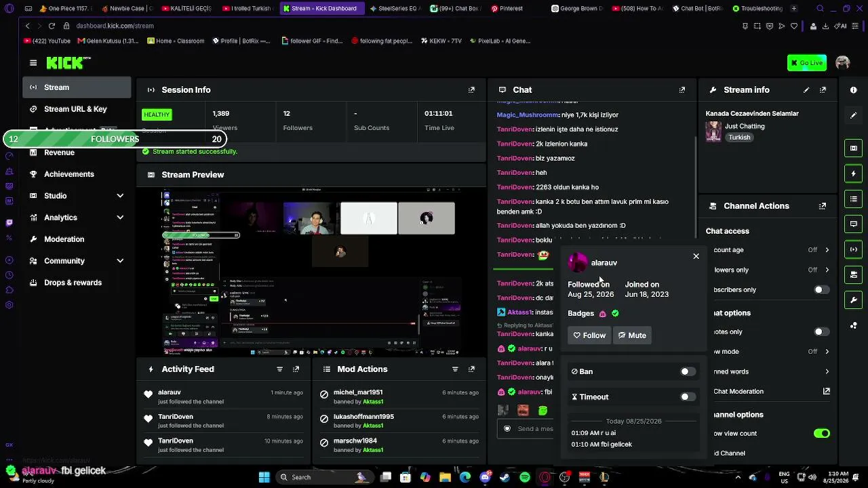868x488 pixels.
Task: Reload the dashboard page
Action: click(52, 26)
